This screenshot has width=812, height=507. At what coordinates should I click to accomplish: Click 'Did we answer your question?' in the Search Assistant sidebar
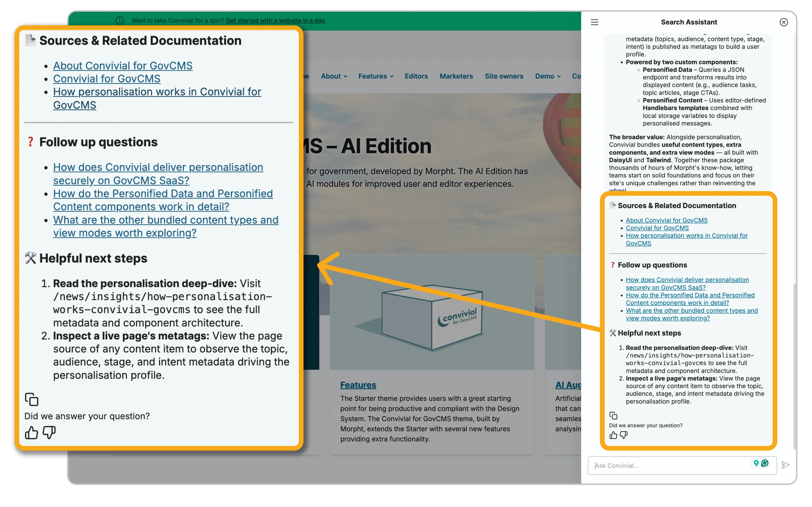point(645,426)
